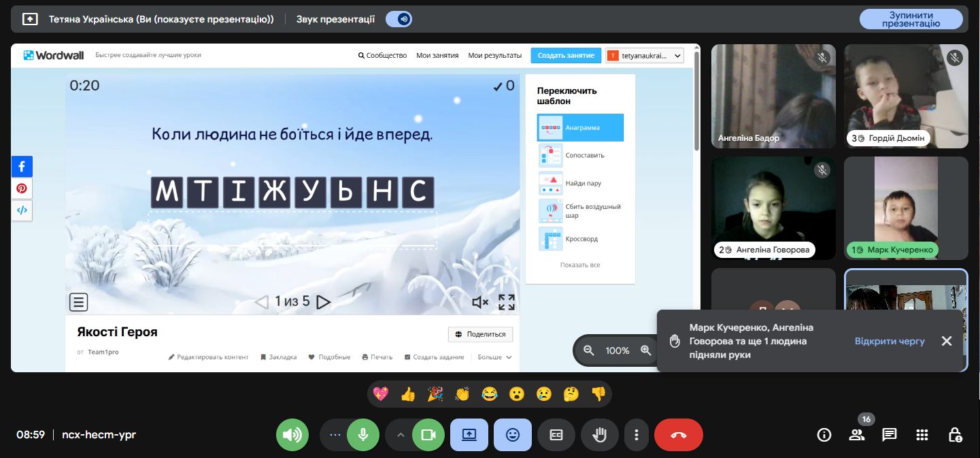Unmute the Wordwall game sound
The height and width of the screenshot is (458, 980).
point(480,302)
